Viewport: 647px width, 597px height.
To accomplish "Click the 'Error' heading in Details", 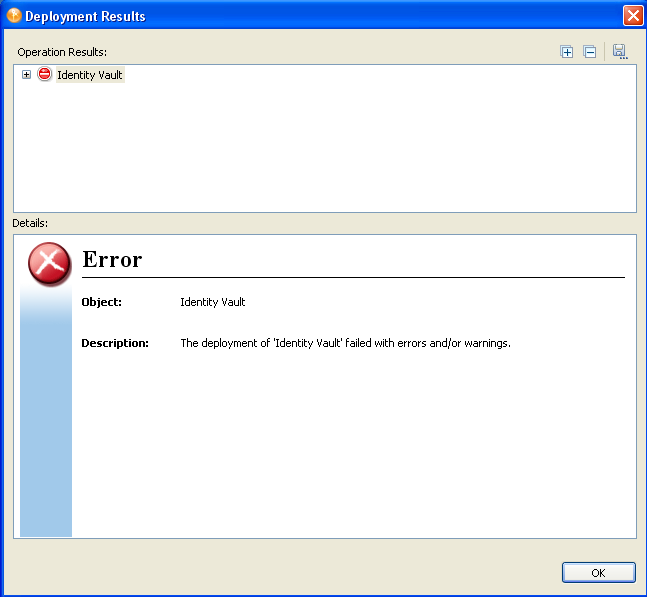I will tap(112, 260).
